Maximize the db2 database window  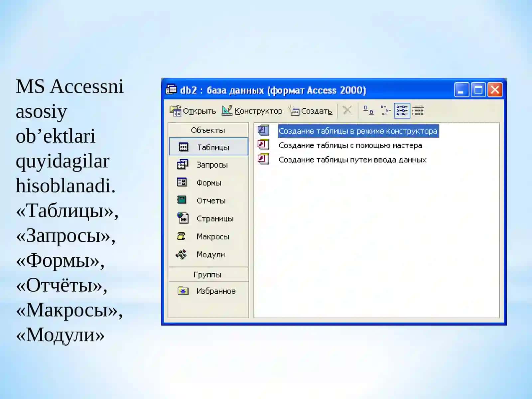click(x=478, y=90)
